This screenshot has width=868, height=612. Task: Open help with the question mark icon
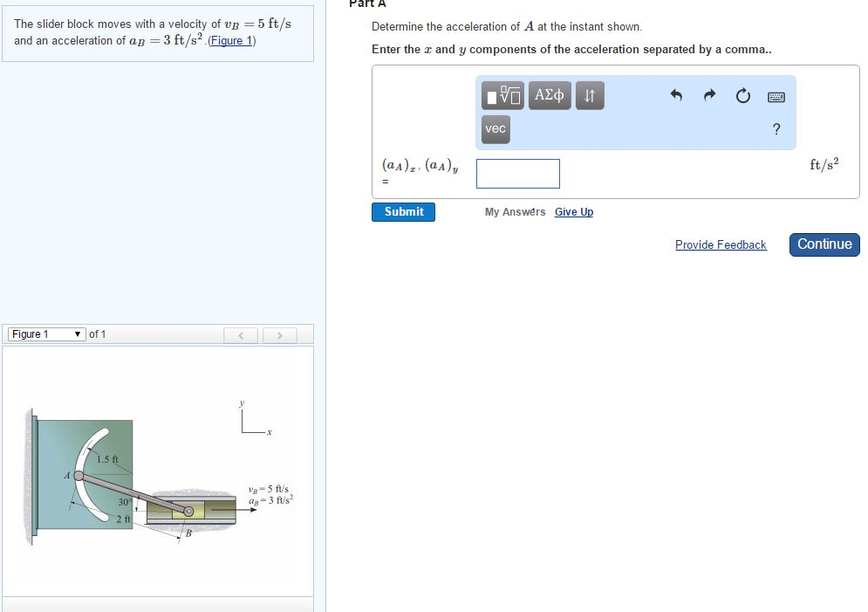point(776,129)
